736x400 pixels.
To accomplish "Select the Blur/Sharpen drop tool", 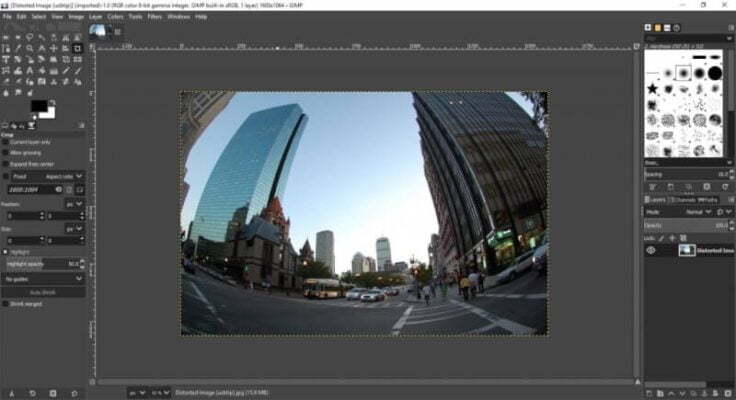I will point(6,93).
